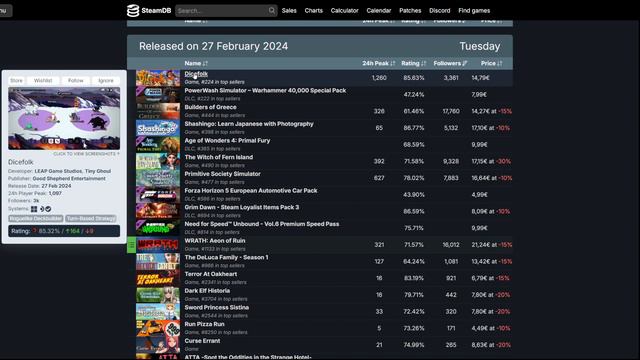Sort the table by Price column
The image size is (640, 360).
coord(491,63)
